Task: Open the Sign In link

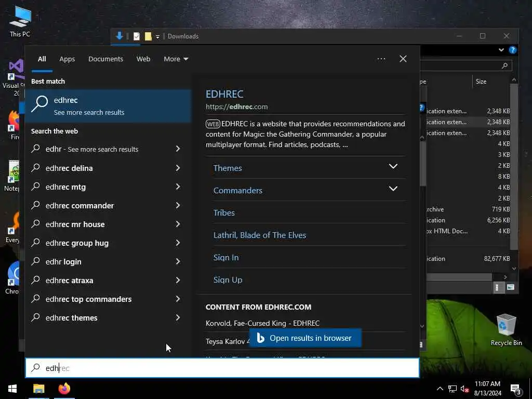Action: pos(226,258)
